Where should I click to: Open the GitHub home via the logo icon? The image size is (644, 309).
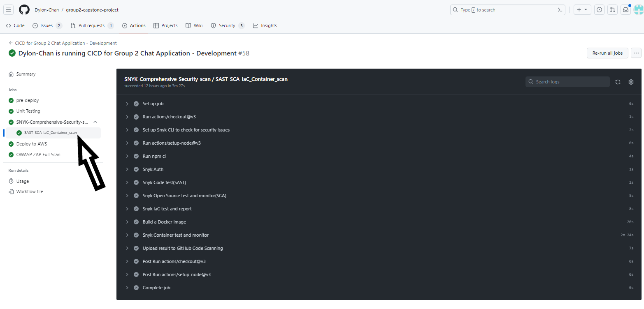click(24, 9)
